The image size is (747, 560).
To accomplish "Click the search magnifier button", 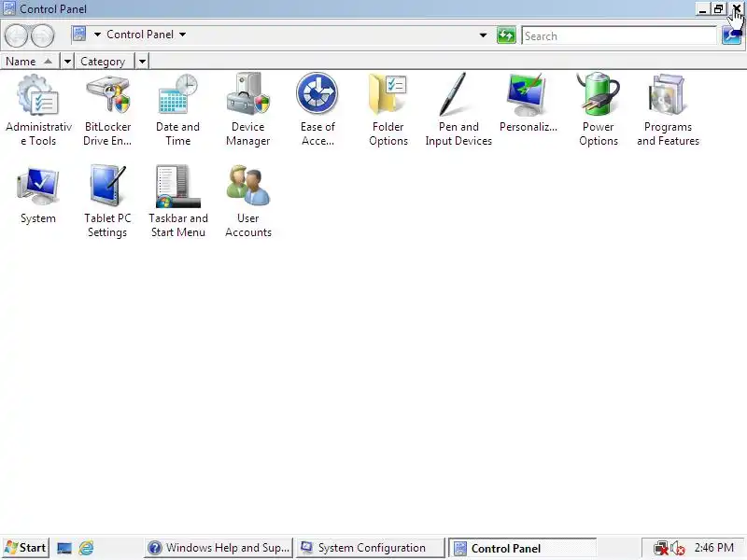I will pyautogui.click(x=731, y=35).
